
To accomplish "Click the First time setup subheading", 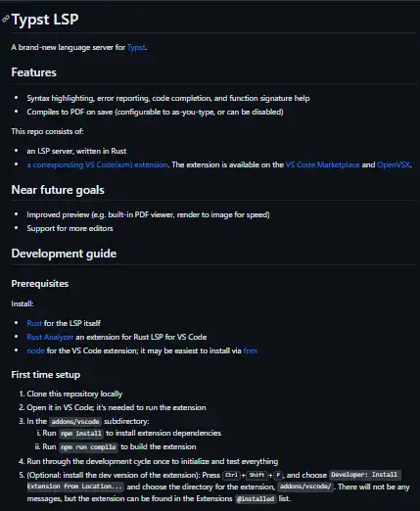I will [46, 375].
